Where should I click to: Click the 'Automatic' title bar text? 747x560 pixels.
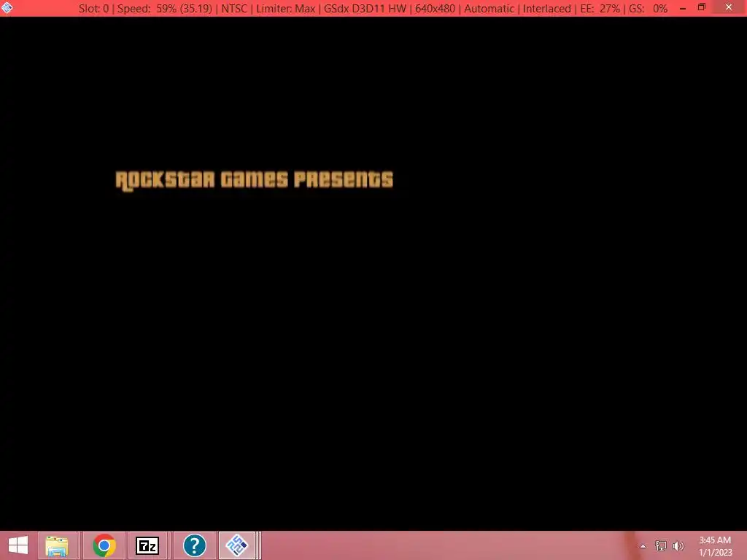(489, 9)
